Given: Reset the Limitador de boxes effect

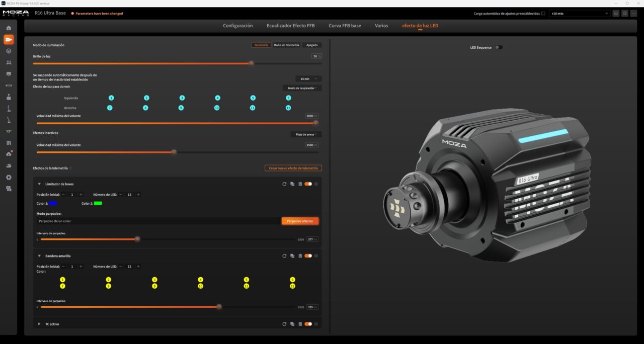Looking at the screenshot, I should click(284, 184).
